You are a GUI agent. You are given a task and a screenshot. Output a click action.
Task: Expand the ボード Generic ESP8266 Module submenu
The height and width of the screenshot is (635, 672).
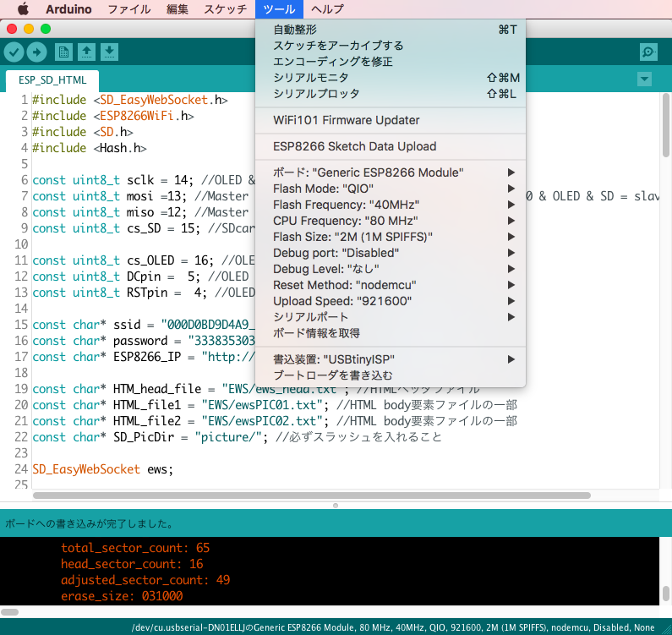(x=391, y=172)
